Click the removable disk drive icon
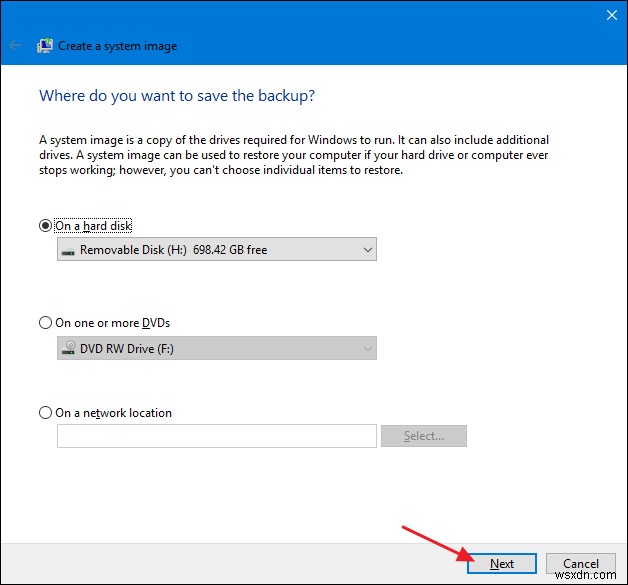 [68, 252]
